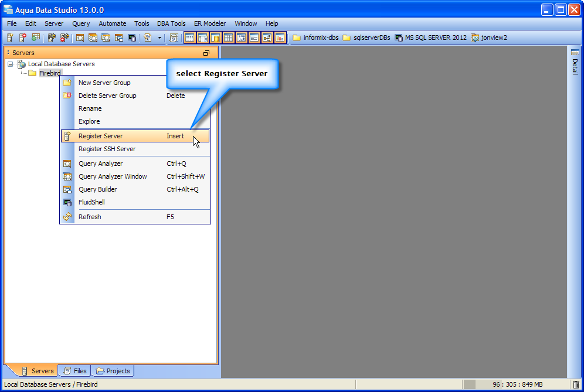Choose FluidShell in the context menu
The height and width of the screenshot is (392, 584).
pyautogui.click(x=135, y=202)
